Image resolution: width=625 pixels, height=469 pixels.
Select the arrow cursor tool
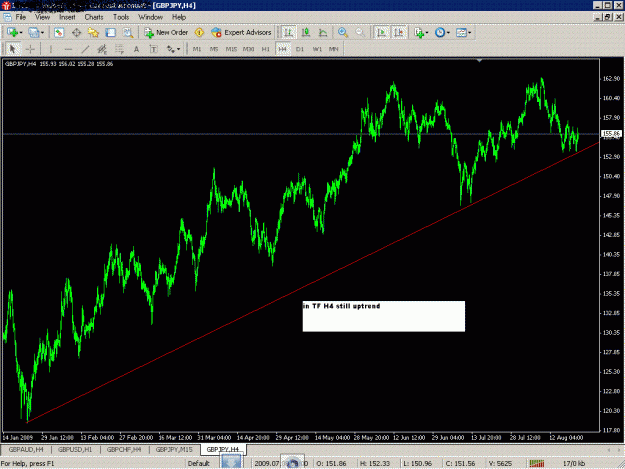click(x=13, y=49)
